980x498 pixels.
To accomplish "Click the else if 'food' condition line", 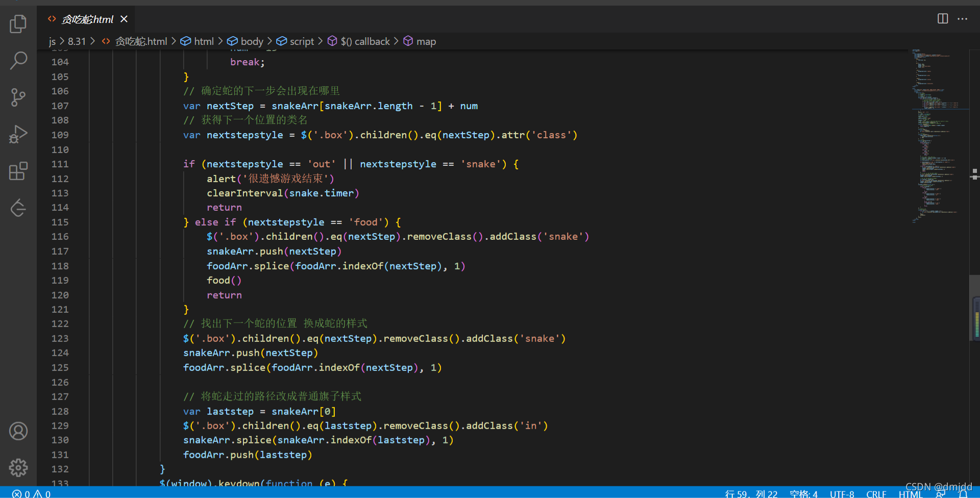I will 292,222.
